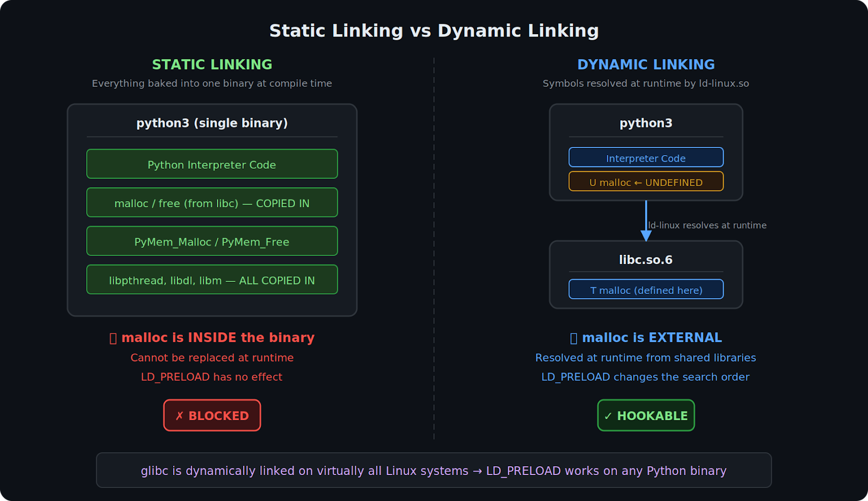Click the red glyph before 'malloc is INSIDE'
868x501 pixels.
pyautogui.click(x=113, y=338)
